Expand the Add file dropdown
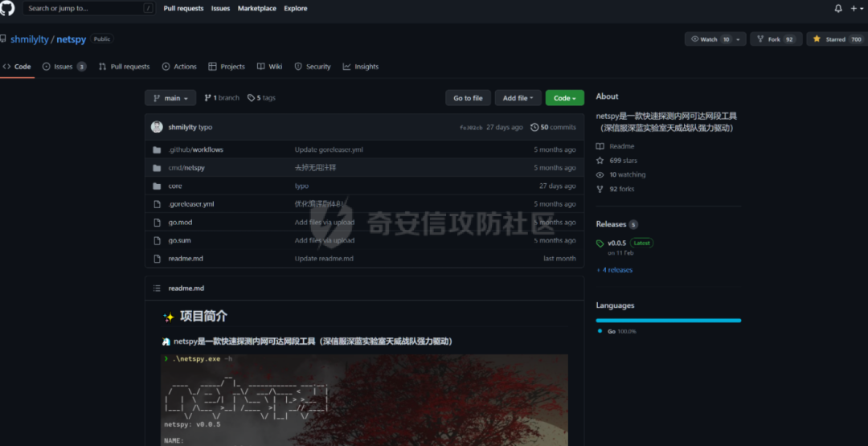This screenshot has width=868, height=446. pos(518,98)
